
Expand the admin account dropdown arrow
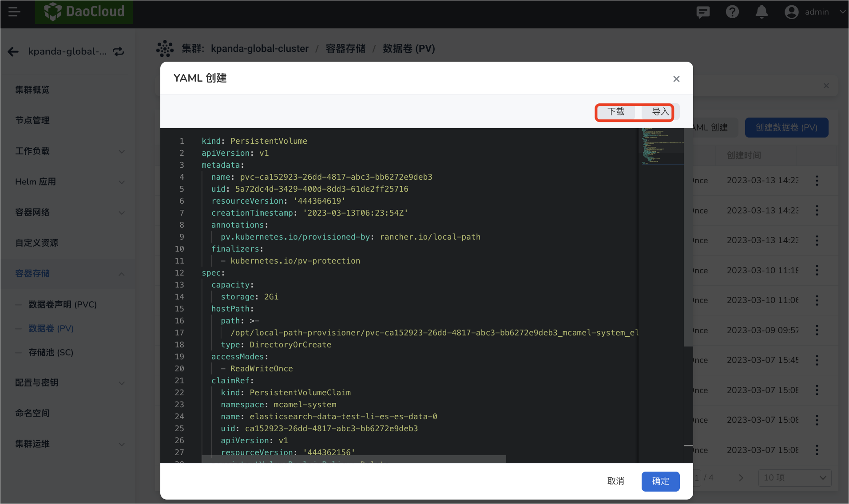point(842,12)
